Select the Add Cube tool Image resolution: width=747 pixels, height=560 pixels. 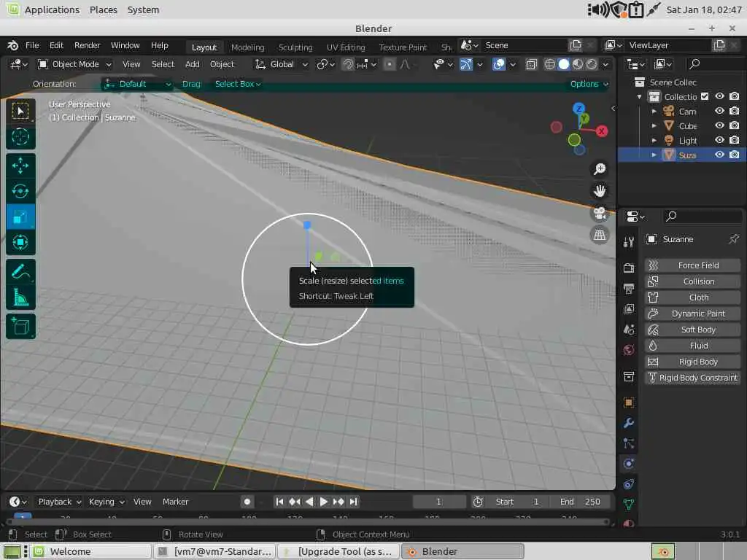coord(20,326)
